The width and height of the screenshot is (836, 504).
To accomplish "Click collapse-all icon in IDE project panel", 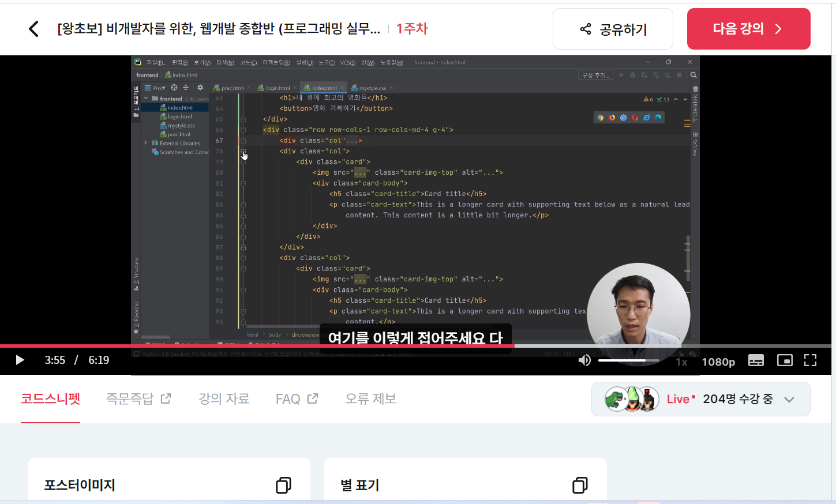I will pyautogui.click(x=186, y=88).
